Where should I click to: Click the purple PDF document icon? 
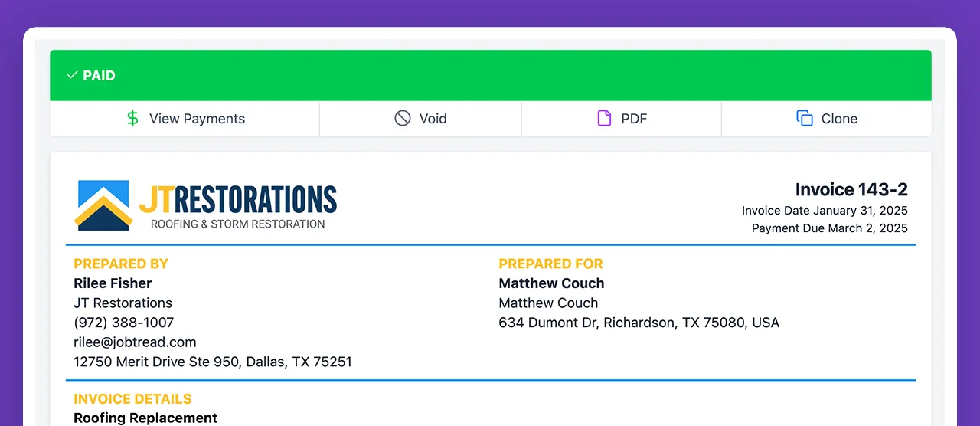[605, 119]
